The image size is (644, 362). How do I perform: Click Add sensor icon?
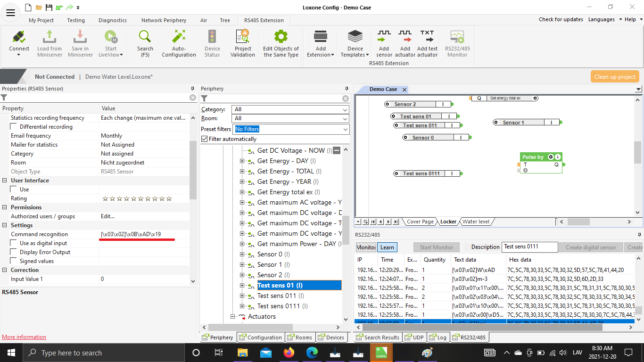(384, 38)
